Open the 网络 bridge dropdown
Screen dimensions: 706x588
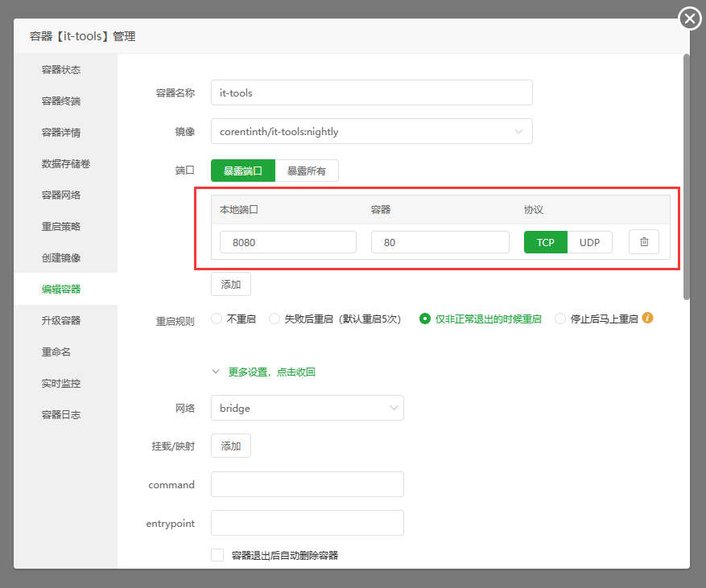coord(307,408)
